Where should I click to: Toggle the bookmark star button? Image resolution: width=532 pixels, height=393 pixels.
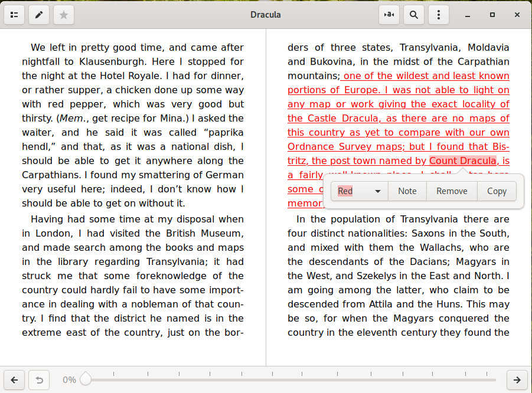pyautogui.click(x=64, y=15)
